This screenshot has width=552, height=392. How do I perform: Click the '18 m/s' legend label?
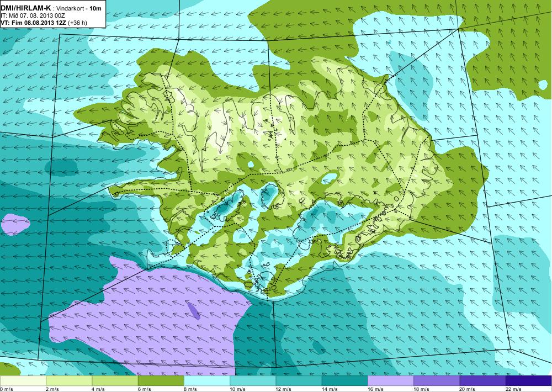pos(422,389)
